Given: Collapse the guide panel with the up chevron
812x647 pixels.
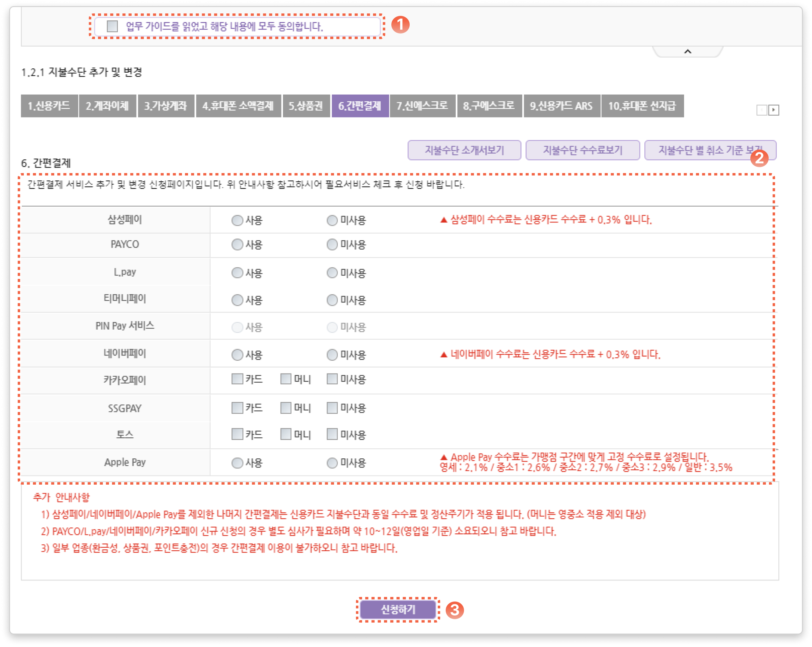Looking at the screenshot, I should pos(687,52).
